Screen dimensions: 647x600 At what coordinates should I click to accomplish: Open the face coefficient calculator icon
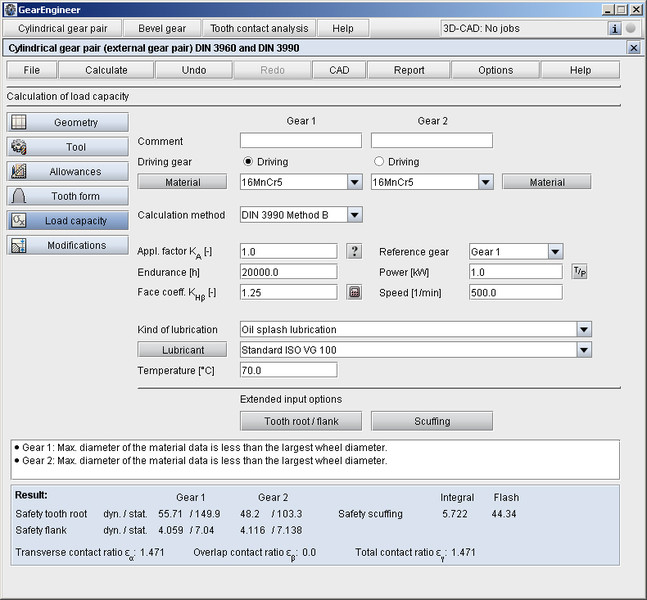[354, 292]
